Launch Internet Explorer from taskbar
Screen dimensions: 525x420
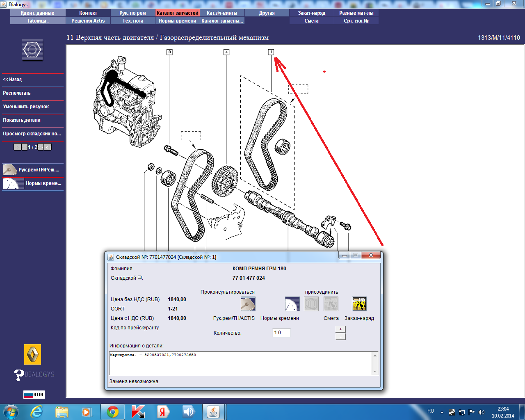click(x=37, y=412)
